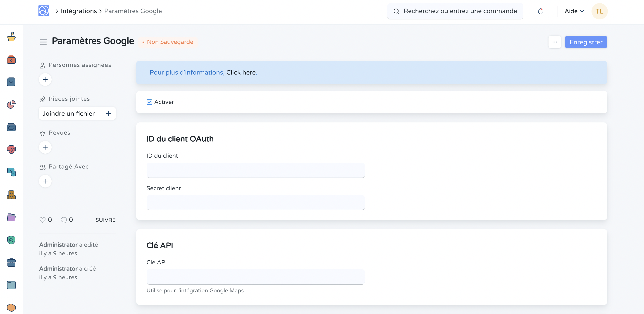Expand the Aide help dropdown
644x314 pixels.
point(574,11)
